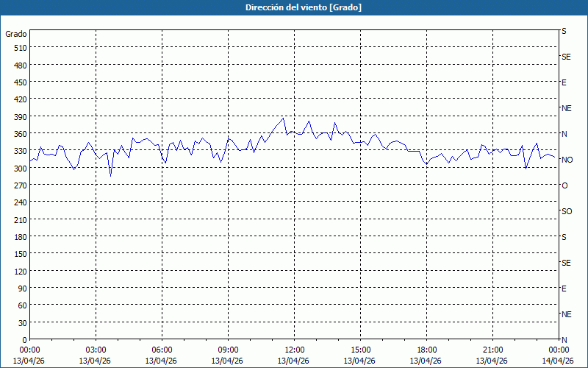Click the 'NO' compass direction label

pos(567,160)
